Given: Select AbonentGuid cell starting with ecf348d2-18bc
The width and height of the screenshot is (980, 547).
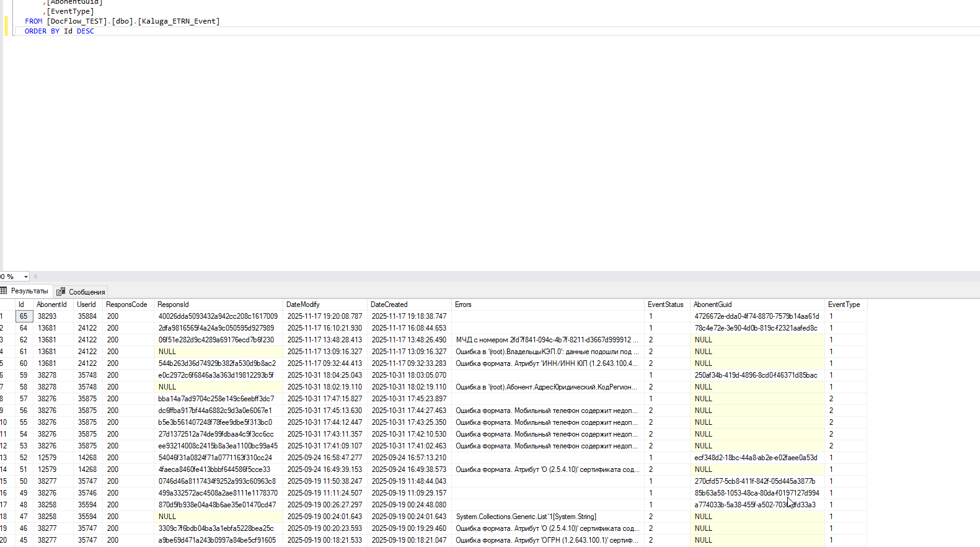Looking at the screenshot, I should click(757, 458).
